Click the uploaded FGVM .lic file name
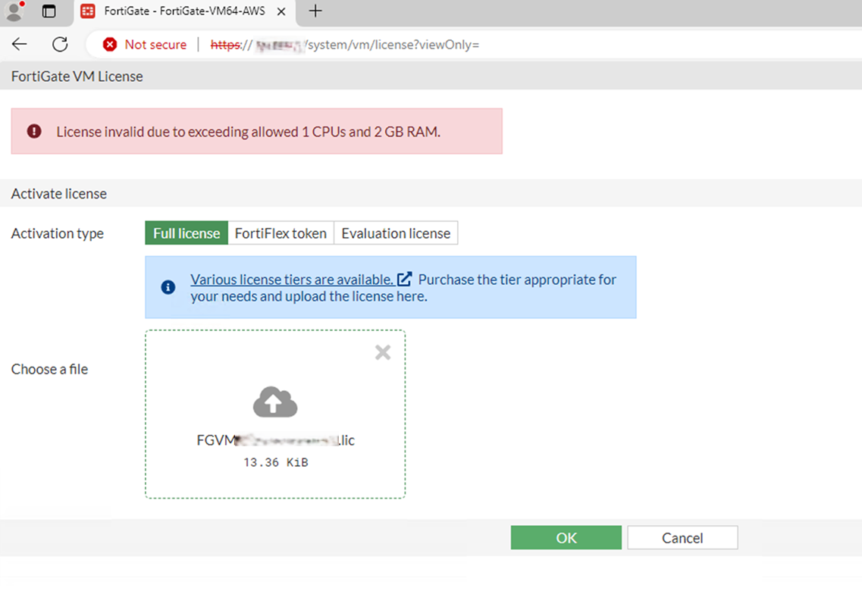Image resolution: width=862 pixels, height=616 pixels. [275, 440]
